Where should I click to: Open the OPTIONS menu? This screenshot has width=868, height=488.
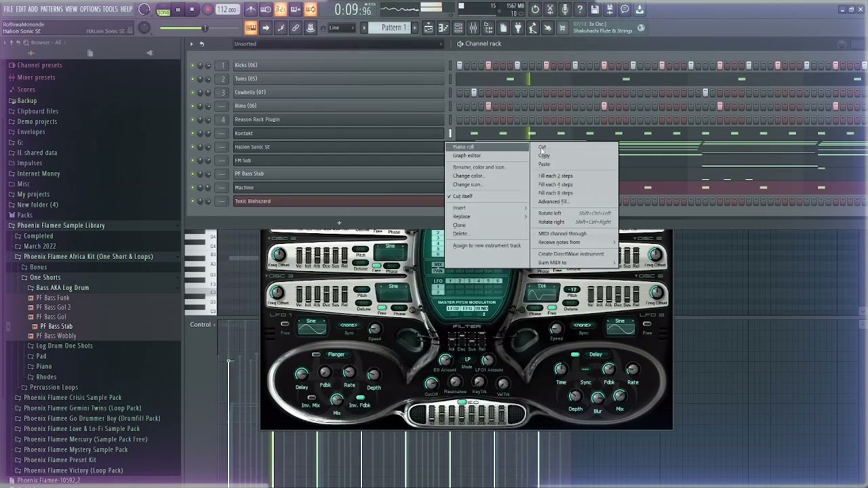90,9
